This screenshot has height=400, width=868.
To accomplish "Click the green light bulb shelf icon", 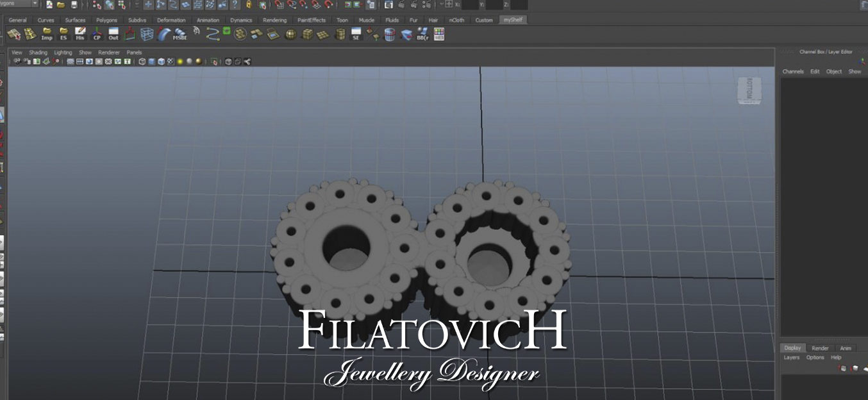I will 227,29.
